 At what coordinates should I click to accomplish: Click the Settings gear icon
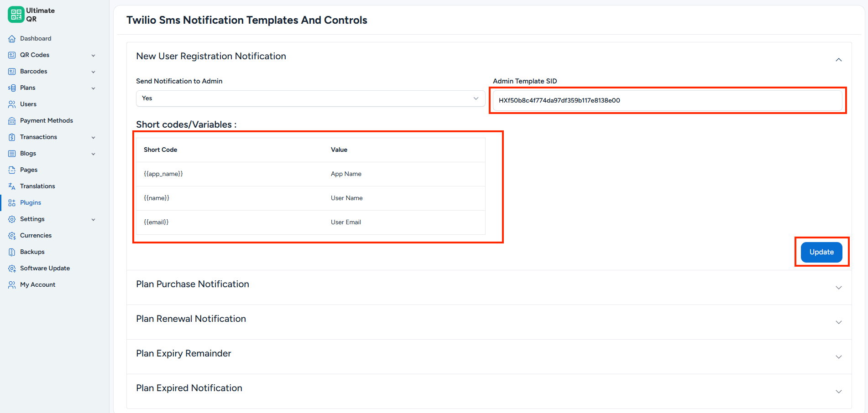click(12, 219)
